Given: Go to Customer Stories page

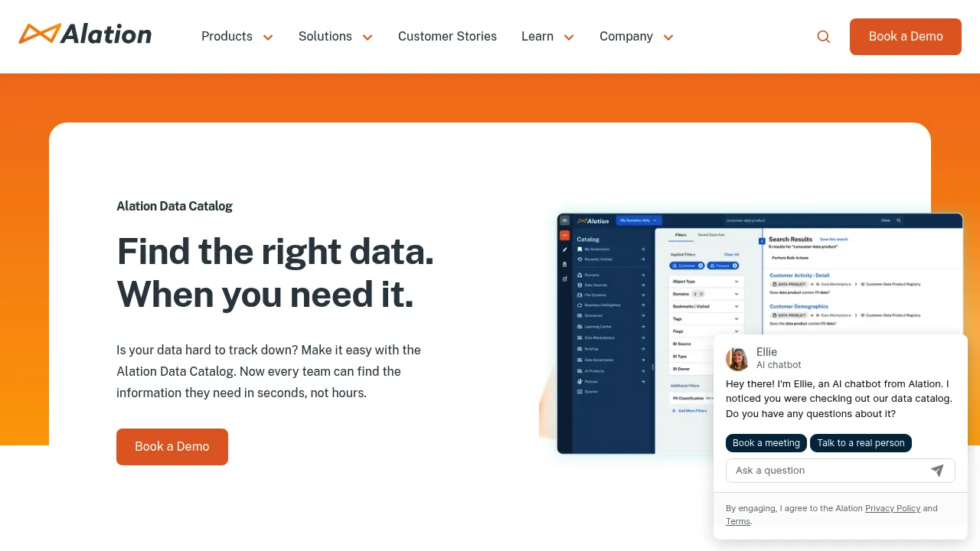Looking at the screenshot, I should click(447, 37).
